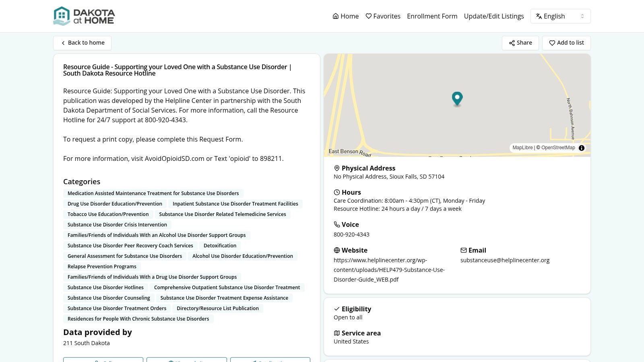This screenshot has height=362, width=644.
Task: Select Substance Use Disorder Crisis Intervention tag
Action: pyautogui.click(x=117, y=225)
